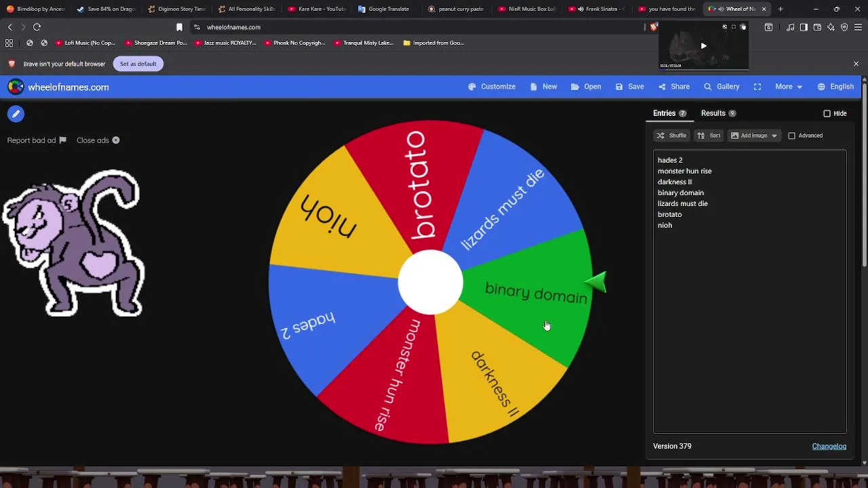The height and width of the screenshot is (488, 868).
Task: Open the Lofi Music bookmark
Action: pyautogui.click(x=85, y=43)
